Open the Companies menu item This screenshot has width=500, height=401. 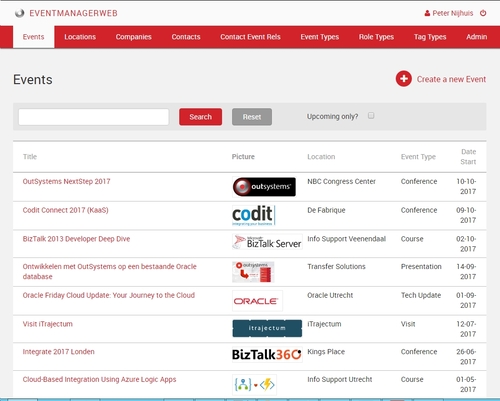coord(133,37)
